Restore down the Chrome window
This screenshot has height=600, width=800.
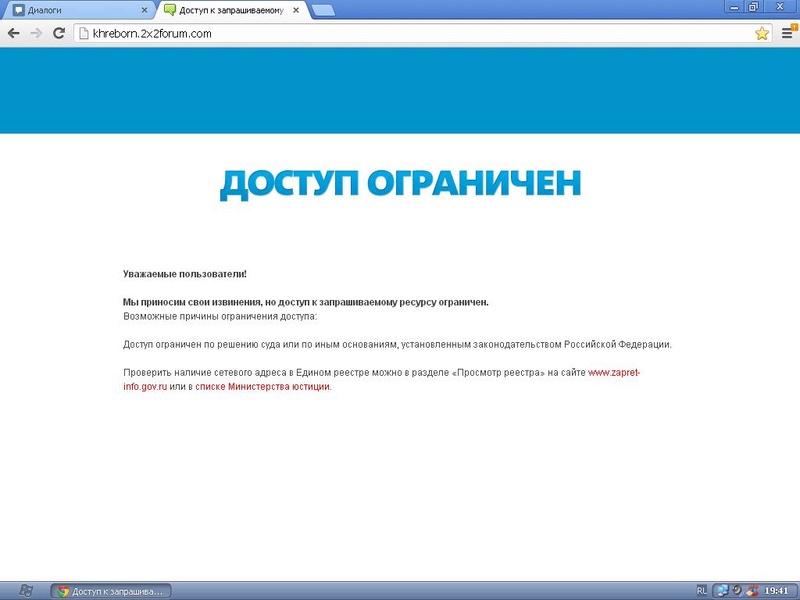tap(753, 7)
